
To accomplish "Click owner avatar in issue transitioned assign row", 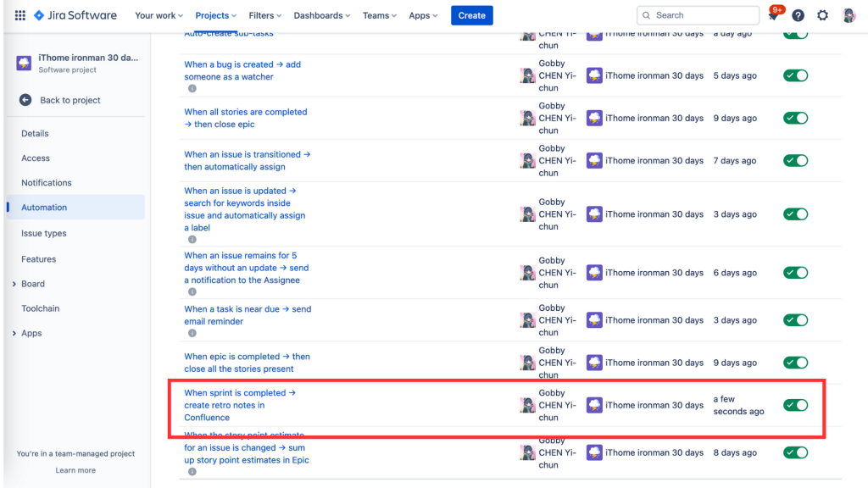I will tap(527, 160).
